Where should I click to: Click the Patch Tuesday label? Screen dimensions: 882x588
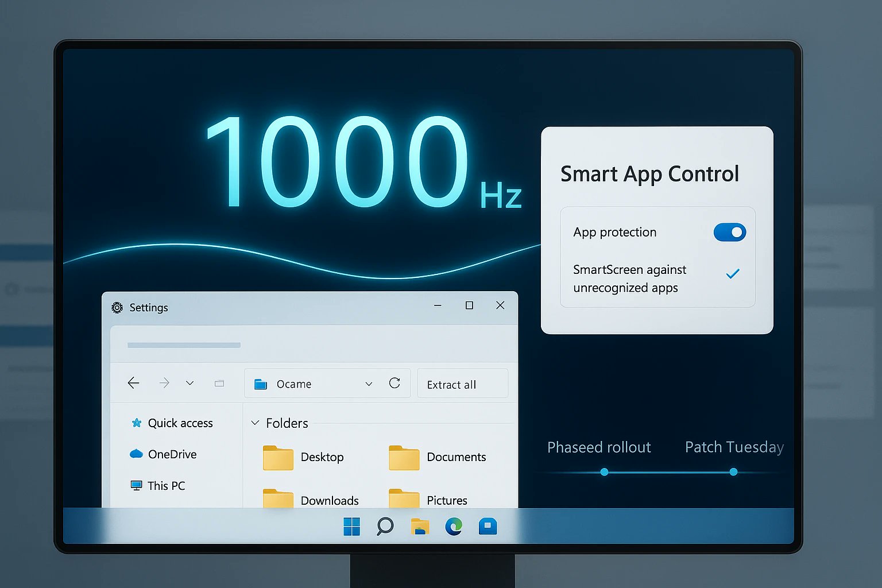click(x=734, y=447)
